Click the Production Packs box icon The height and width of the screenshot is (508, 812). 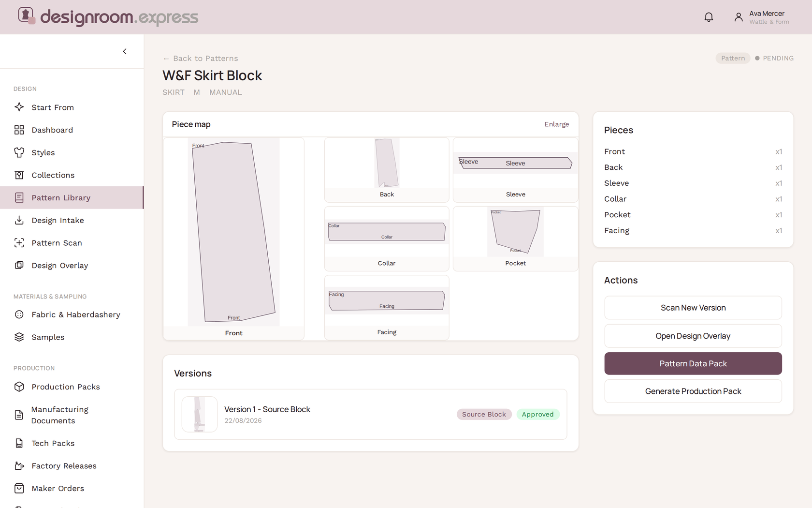[x=19, y=387]
